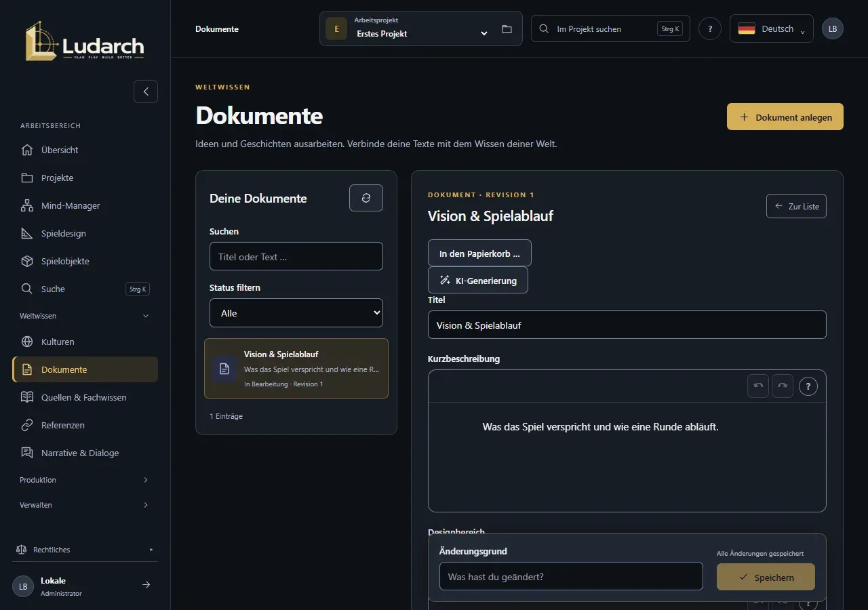The image size is (868, 610).
Task: Click the logout arrow next to Lokale
Action: coord(146,585)
